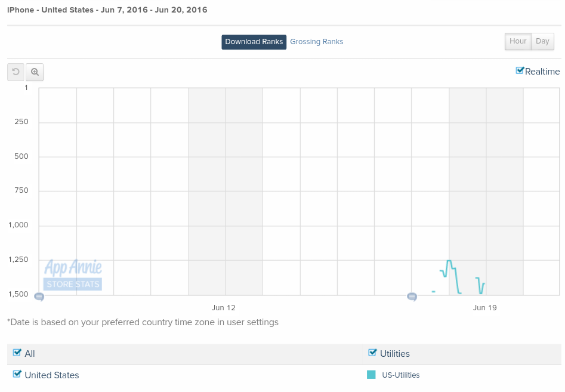Image resolution: width=565 pixels, height=392 pixels.
Task: Click the Jun 12 axis label
Action: (x=223, y=307)
